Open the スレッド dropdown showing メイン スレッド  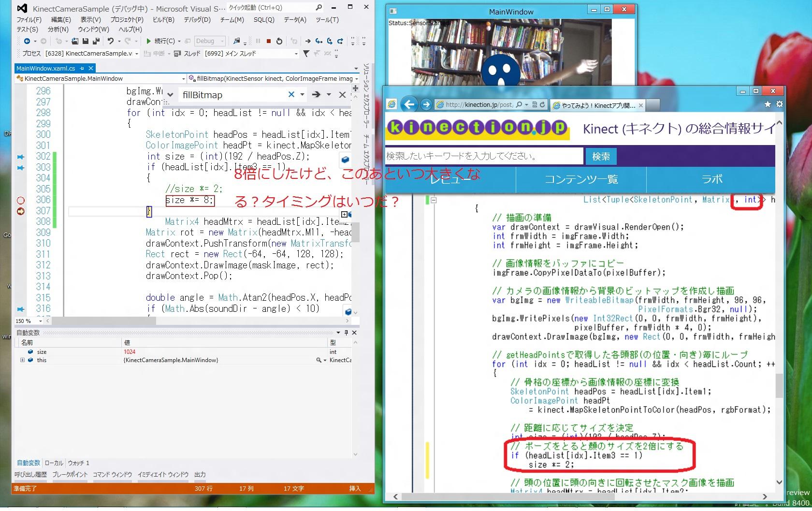tap(251, 54)
